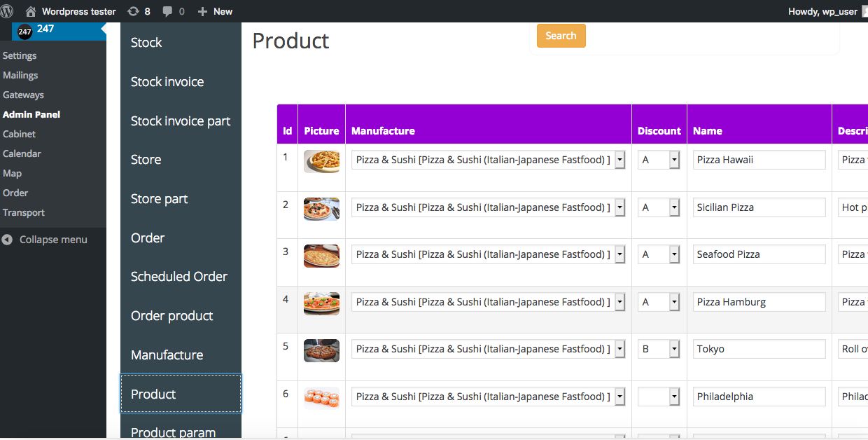Sort by the Name column header
This screenshot has width=868, height=440.
tap(708, 131)
